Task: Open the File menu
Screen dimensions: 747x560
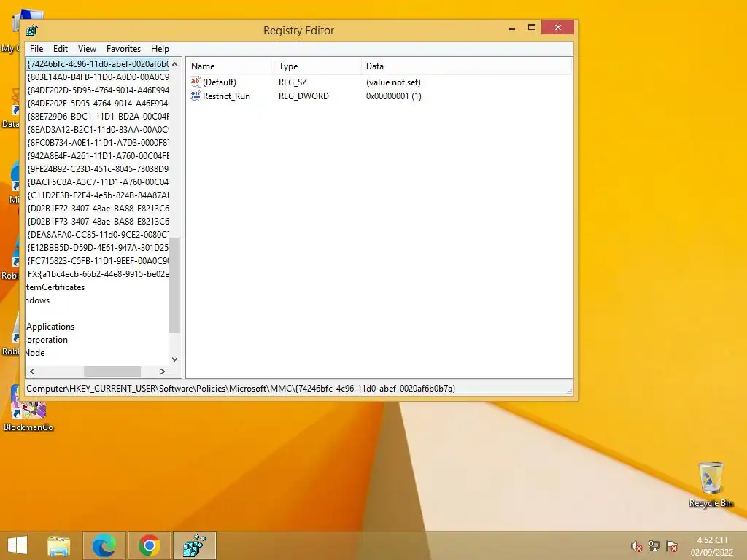Action: [x=36, y=49]
